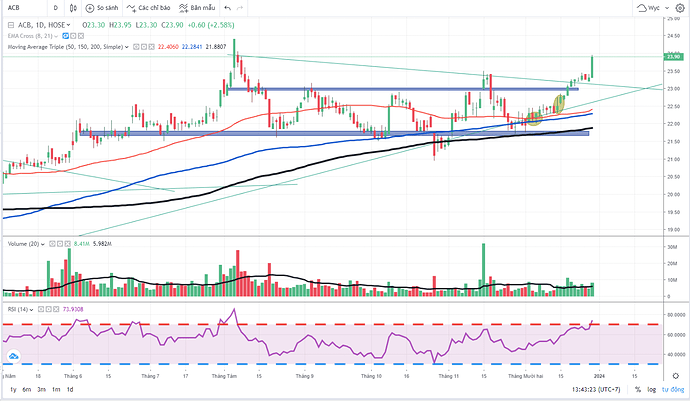Open the candlestick chart type selector
Viewport: 690px width, 401px height.
(73, 8)
